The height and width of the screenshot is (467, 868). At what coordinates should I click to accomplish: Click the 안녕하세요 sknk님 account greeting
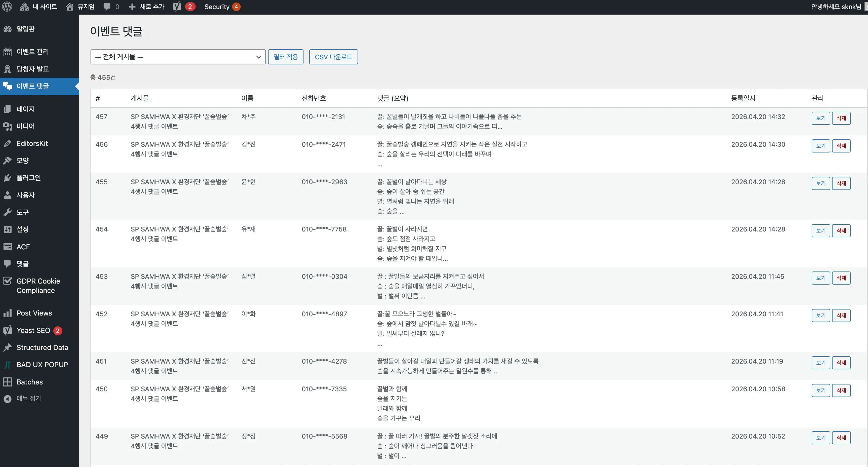[836, 7]
